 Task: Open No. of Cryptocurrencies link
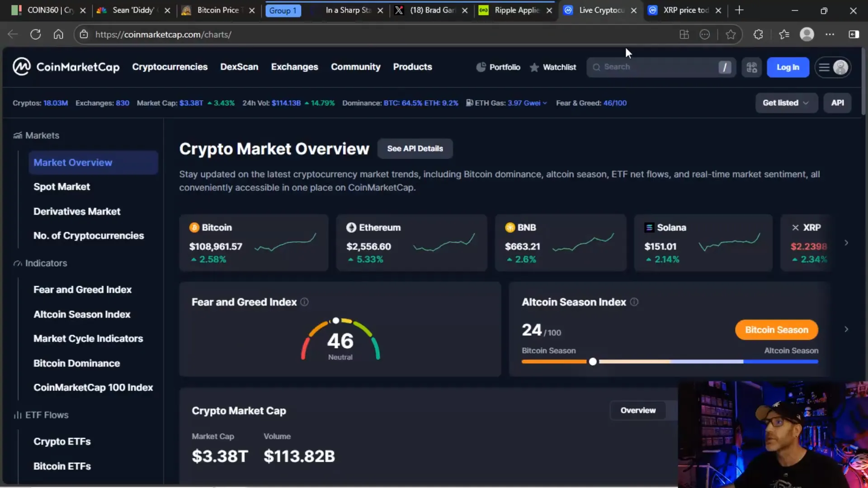tap(89, 236)
